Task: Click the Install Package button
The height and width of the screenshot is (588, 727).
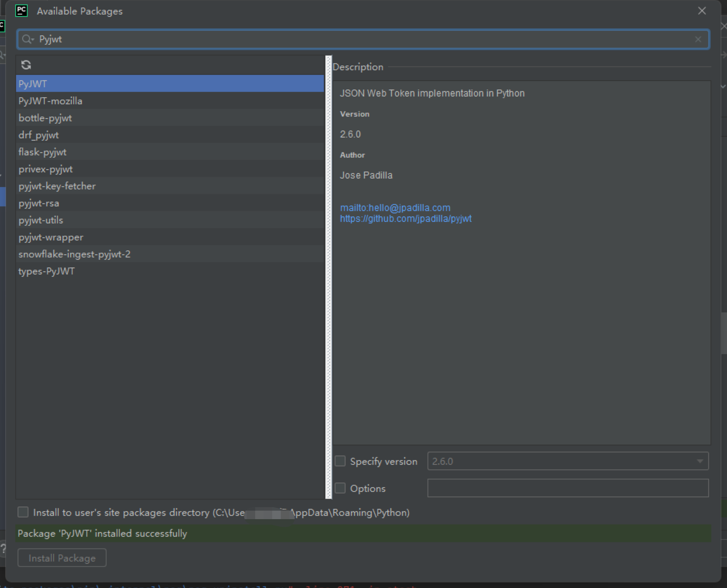Action: [x=62, y=558]
